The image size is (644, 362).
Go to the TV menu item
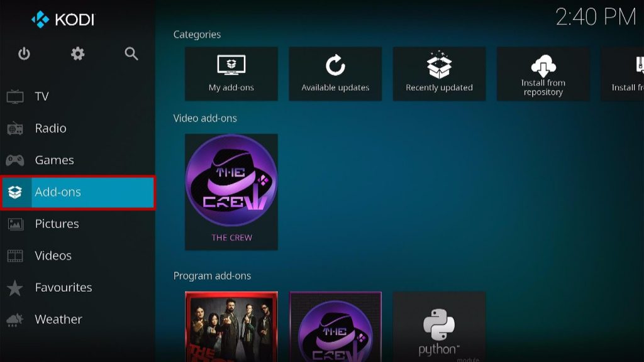(x=77, y=96)
